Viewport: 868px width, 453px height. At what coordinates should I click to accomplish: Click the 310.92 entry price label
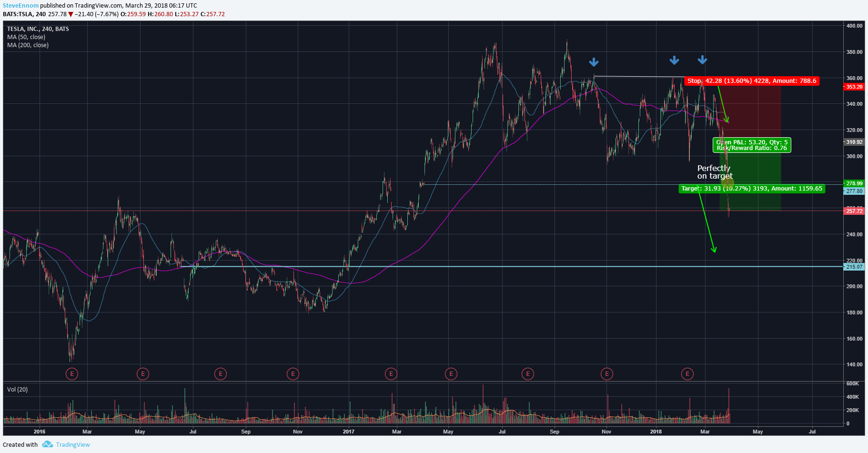coord(854,142)
